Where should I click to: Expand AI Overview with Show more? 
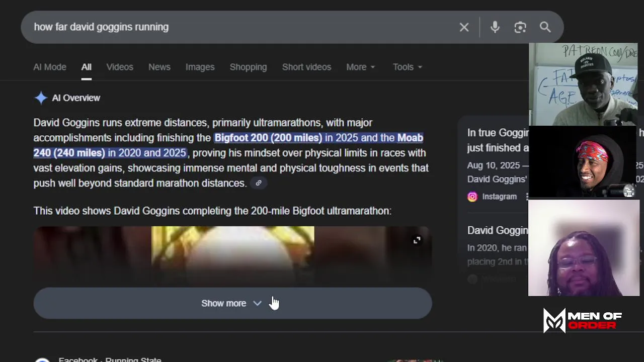tap(232, 303)
